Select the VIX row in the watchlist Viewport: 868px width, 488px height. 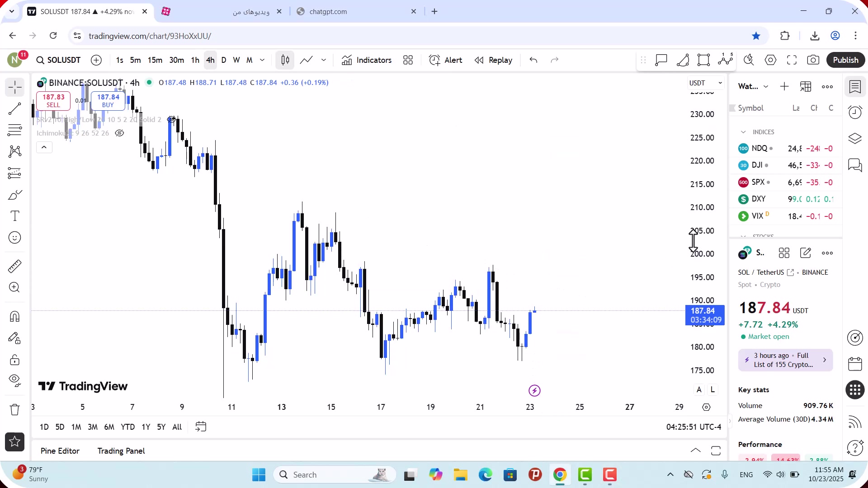[786, 216]
